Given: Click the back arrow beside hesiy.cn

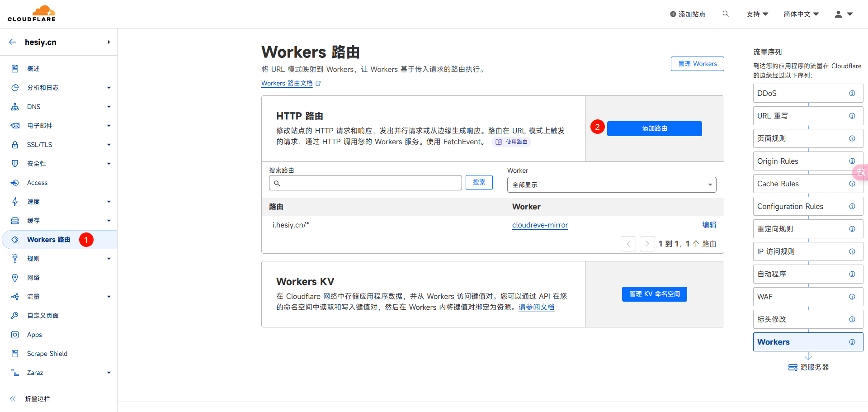Looking at the screenshot, I should (13, 42).
